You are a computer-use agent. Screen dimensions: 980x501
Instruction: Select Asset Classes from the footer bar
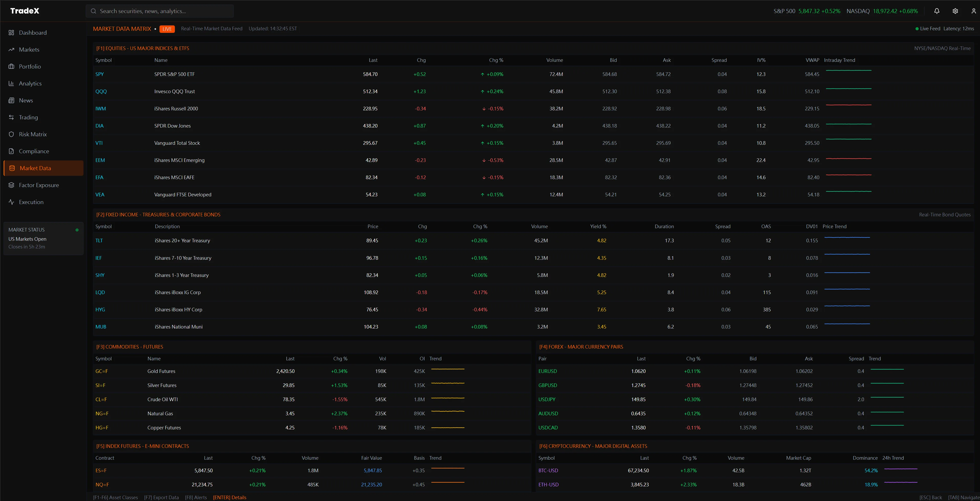(115, 497)
